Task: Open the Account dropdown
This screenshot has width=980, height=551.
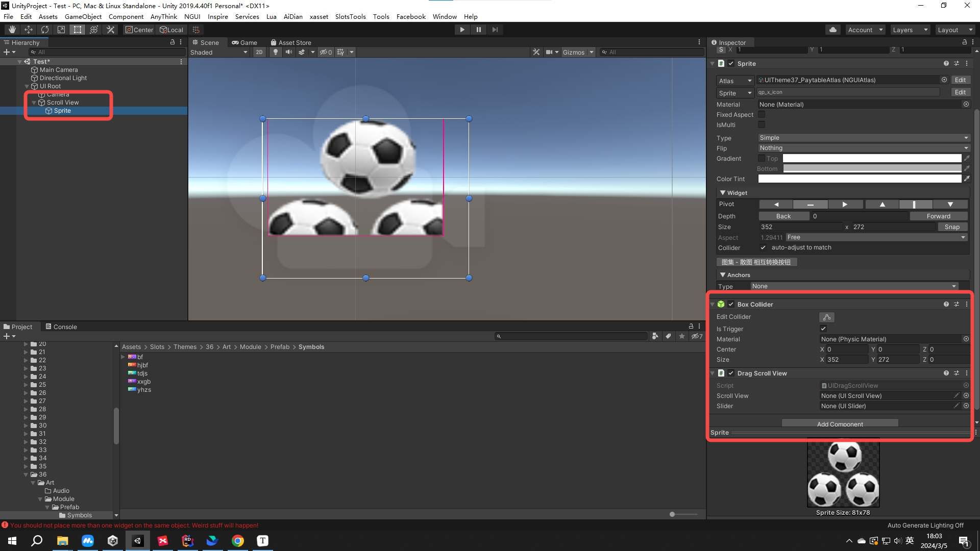Action: pos(865,30)
